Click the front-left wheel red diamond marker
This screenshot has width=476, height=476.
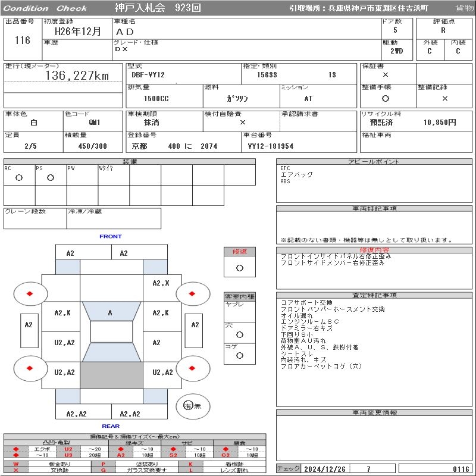30,293
